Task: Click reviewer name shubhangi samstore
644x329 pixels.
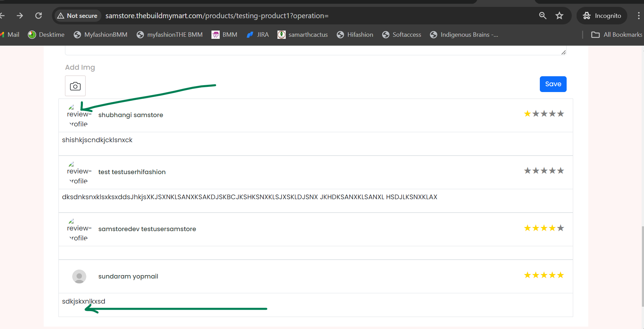Action: [x=131, y=115]
